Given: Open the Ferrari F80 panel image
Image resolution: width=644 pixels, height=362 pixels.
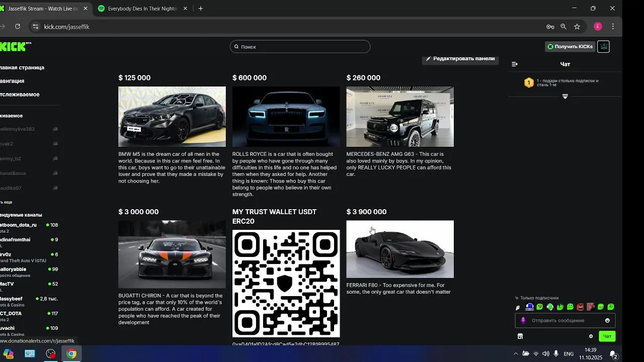Looking at the screenshot, I should click(400, 249).
